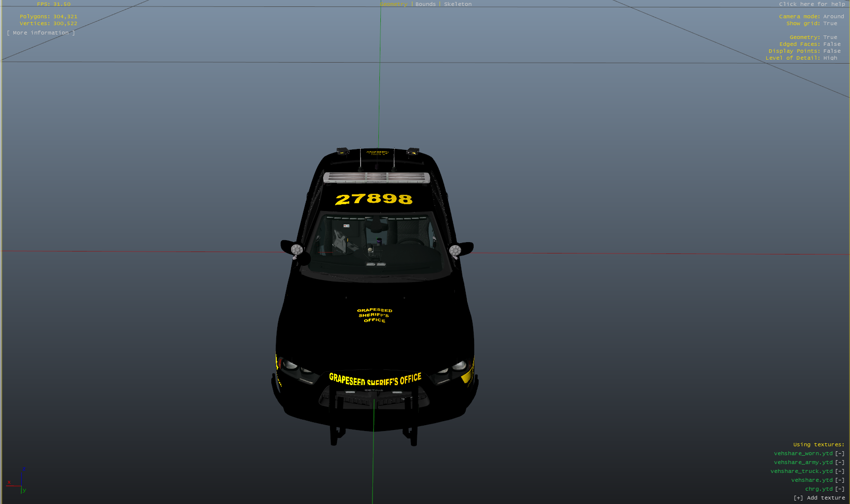This screenshot has height=504, width=850.
Task: Click the 27898 number on the car roof
Action: tap(373, 199)
